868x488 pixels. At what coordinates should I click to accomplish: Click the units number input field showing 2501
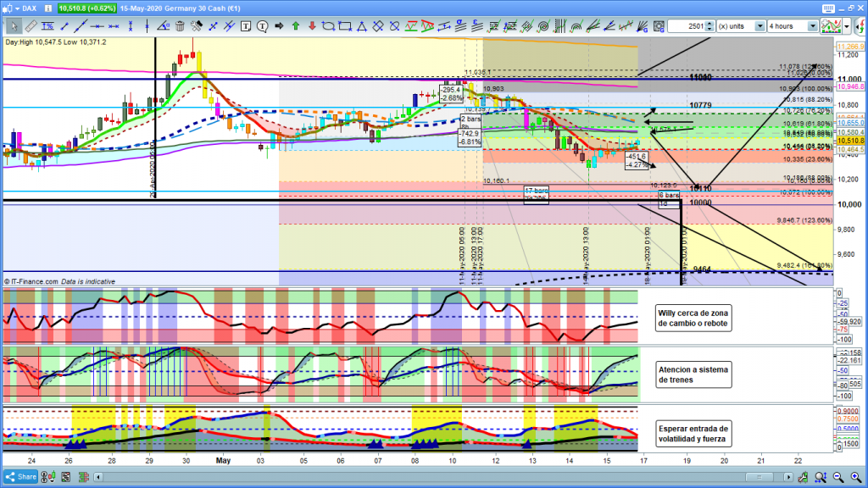coord(684,26)
